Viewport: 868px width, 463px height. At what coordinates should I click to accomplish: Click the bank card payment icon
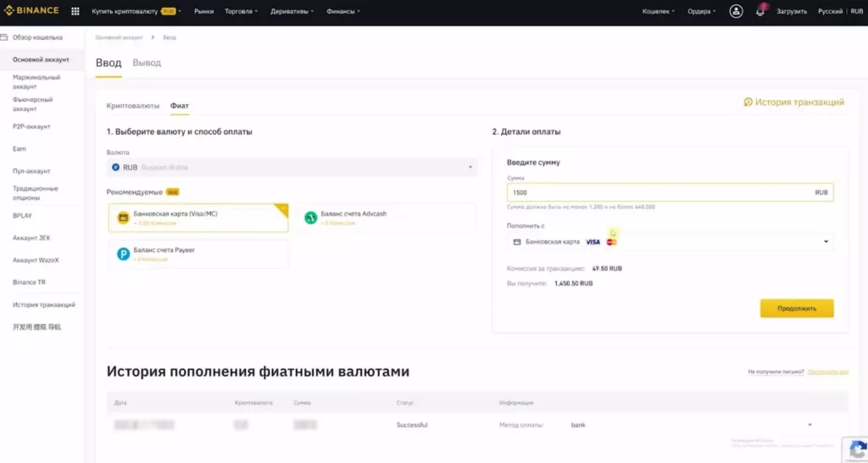[124, 218]
